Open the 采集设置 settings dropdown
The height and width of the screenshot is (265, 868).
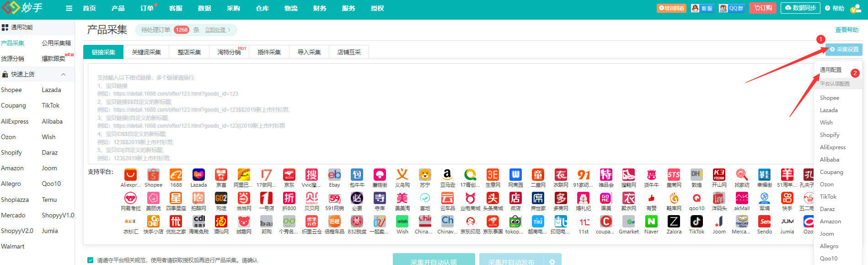pyautogui.click(x=844, y=49)
